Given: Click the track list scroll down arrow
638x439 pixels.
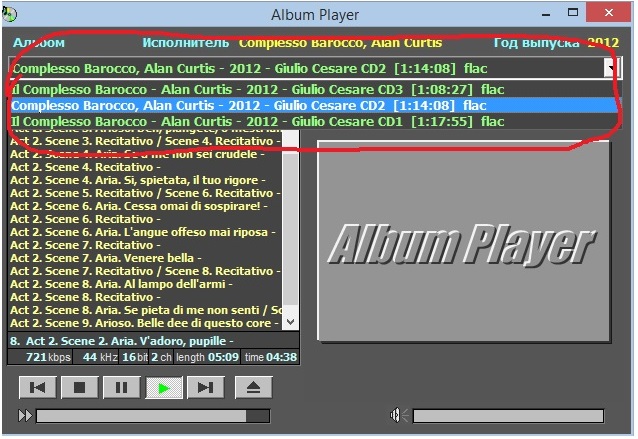Looking at the screenshot, I should pos(291,322).
